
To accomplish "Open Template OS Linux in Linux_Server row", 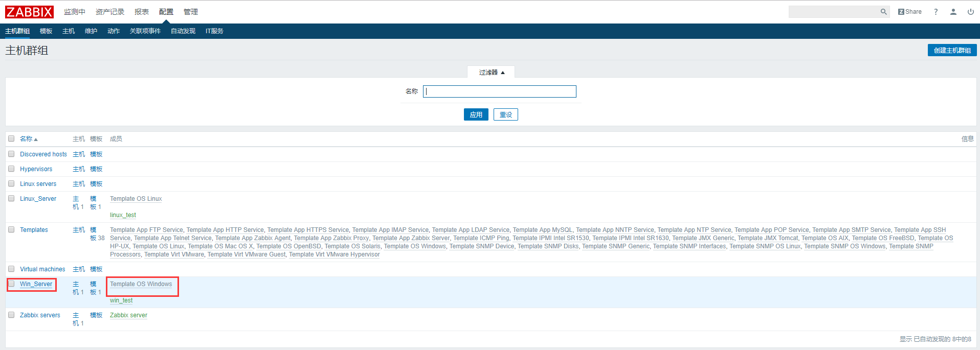I will click(136, 199).
